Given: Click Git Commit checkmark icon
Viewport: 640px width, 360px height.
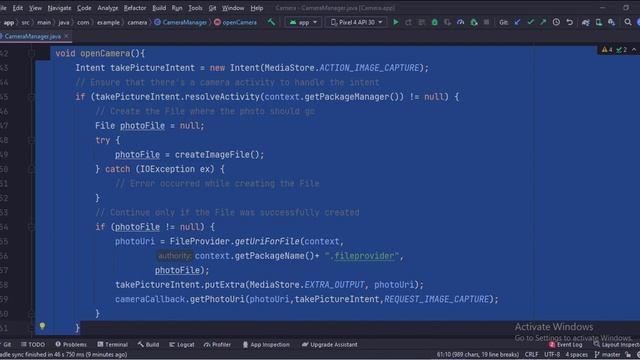Looking at the screenshot, I should 530,22.
